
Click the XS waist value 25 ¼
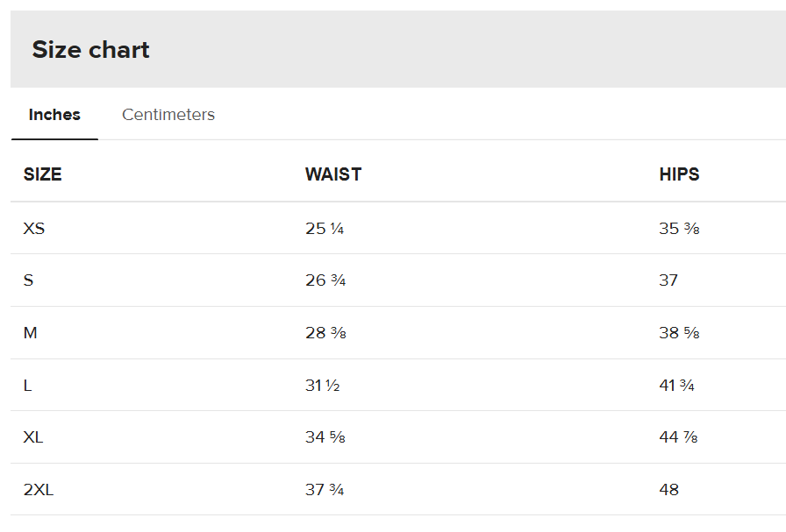click(325, 229)
